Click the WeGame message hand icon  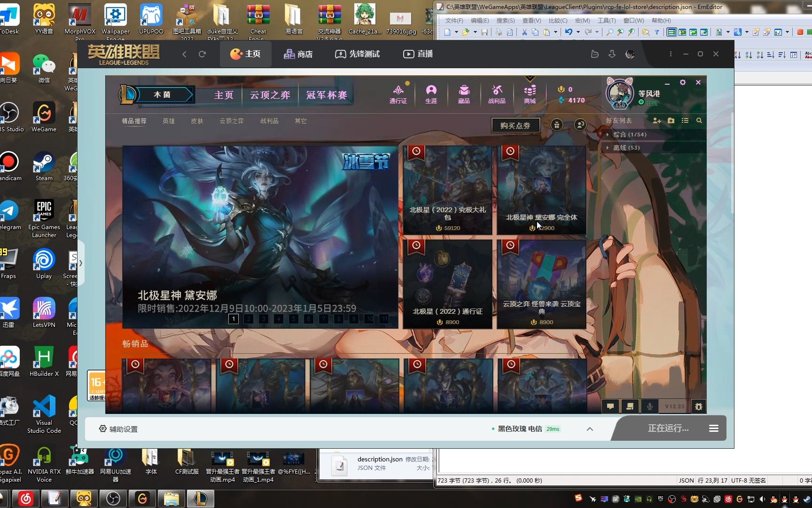[594, 54]
